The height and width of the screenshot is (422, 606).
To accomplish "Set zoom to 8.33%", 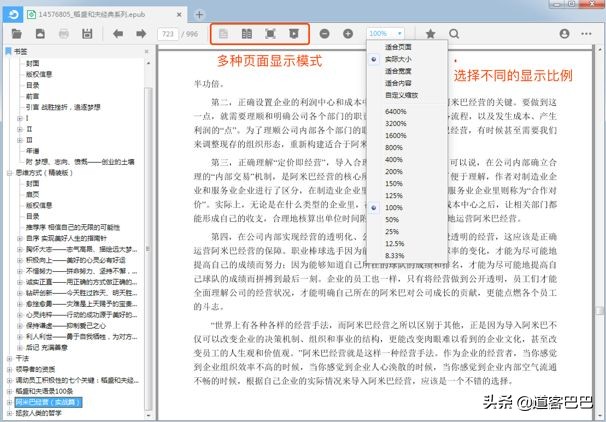I will [395, 255].
